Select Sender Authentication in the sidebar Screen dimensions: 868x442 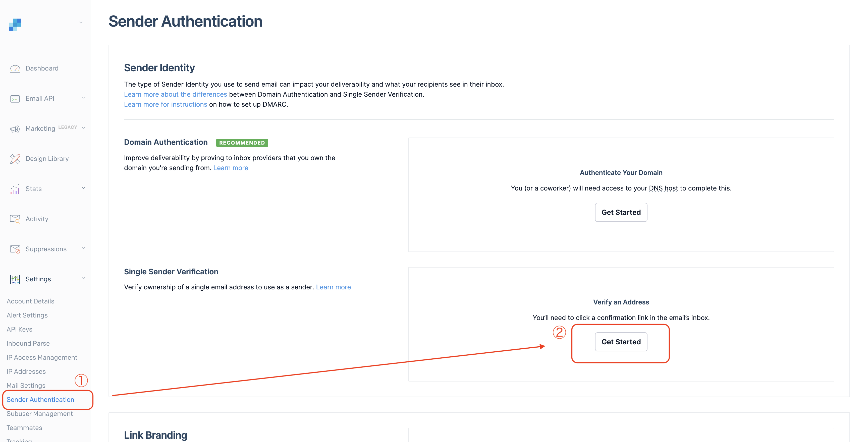(x=40, y=400)
